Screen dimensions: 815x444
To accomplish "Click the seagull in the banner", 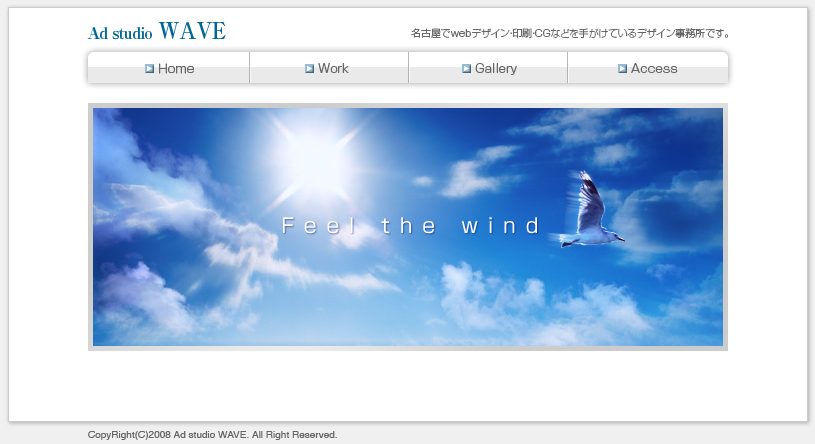I will click(x=593, y=211).
